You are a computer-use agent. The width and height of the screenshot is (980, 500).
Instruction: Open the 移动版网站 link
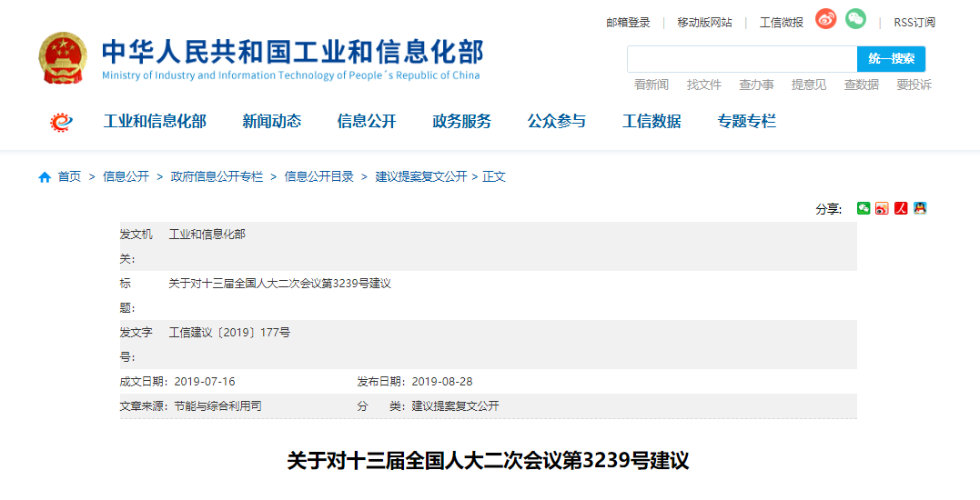[704, 23]
